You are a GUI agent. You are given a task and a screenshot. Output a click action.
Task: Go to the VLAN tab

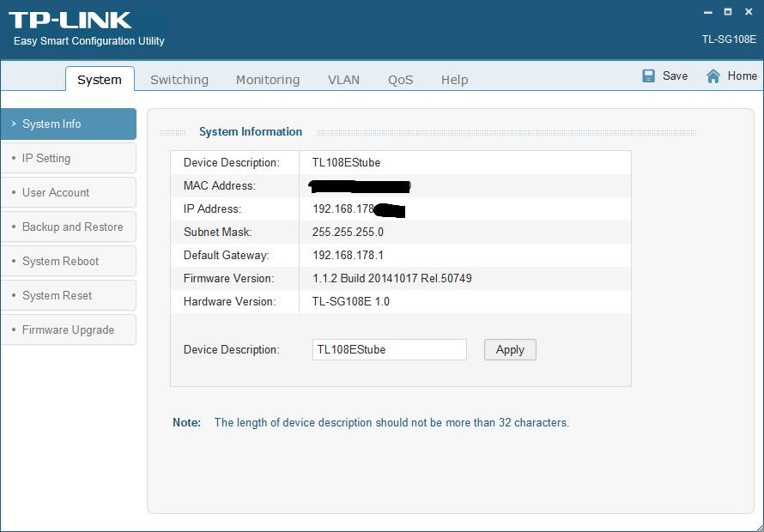click(x=344, y=80)
